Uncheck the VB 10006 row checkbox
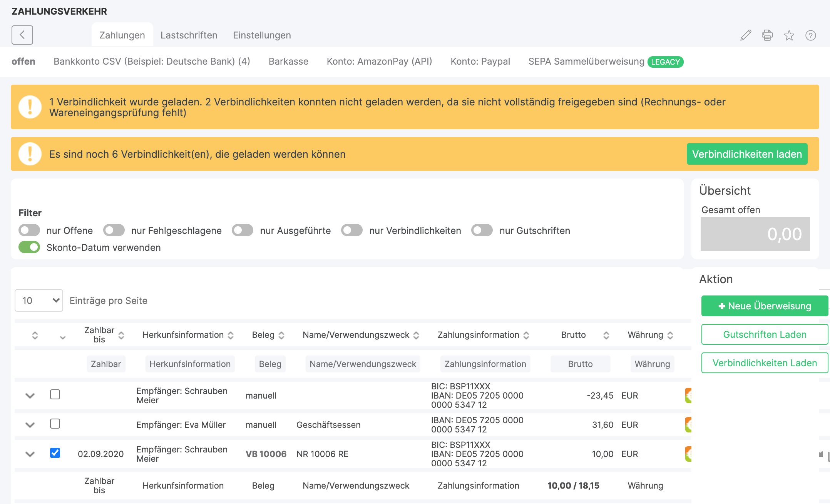Image resolution: width=830 pixels, height=504 pixels. pyautogui.click(x=55, y=453)
